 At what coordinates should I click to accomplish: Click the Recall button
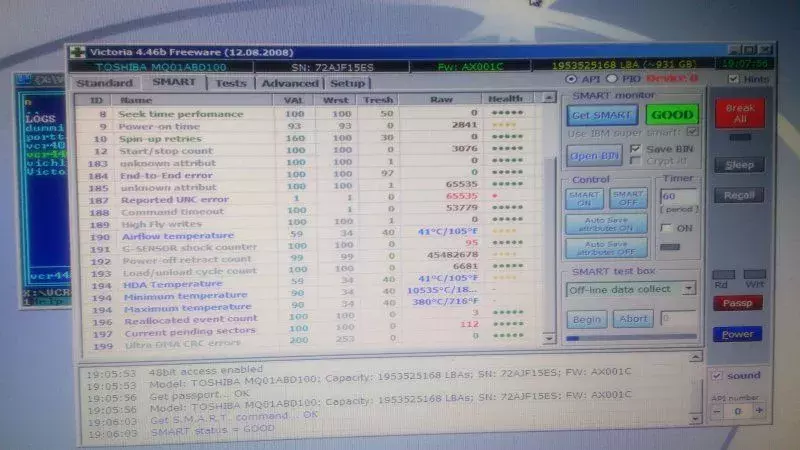(x=739, y=195)
